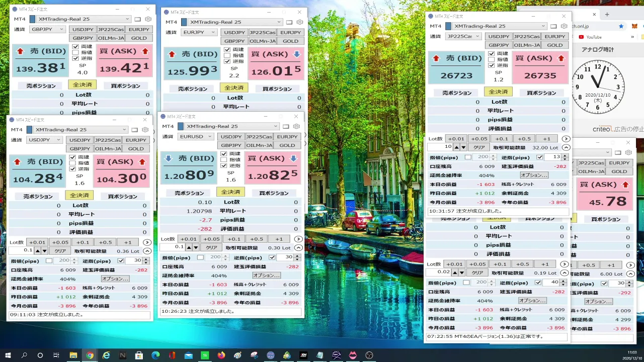This screenshot has width=644, height=362.
Task: Click right-arrow circle beside +1 in EURUSD window
Action: pos(298,239)
